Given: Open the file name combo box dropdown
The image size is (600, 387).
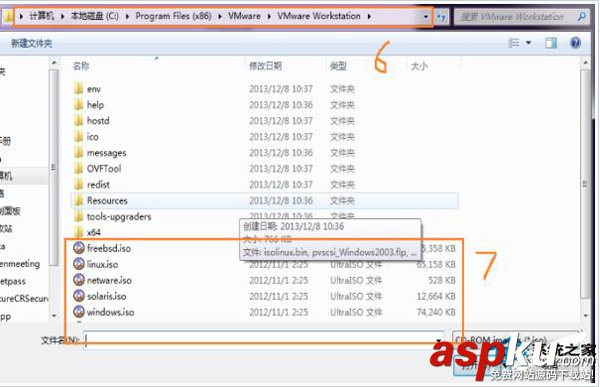Looking at the screenshot, I should (x=439, y=340).
